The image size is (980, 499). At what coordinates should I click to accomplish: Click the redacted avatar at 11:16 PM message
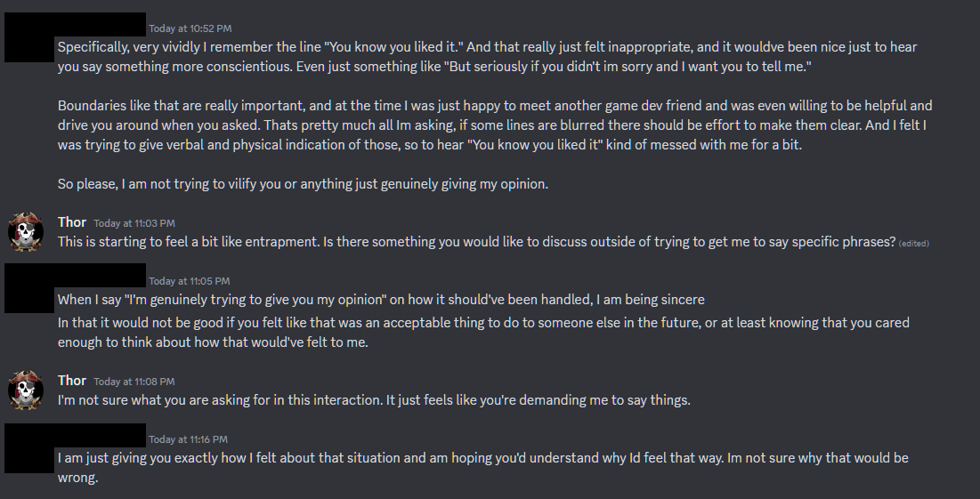tap(29, 447)
